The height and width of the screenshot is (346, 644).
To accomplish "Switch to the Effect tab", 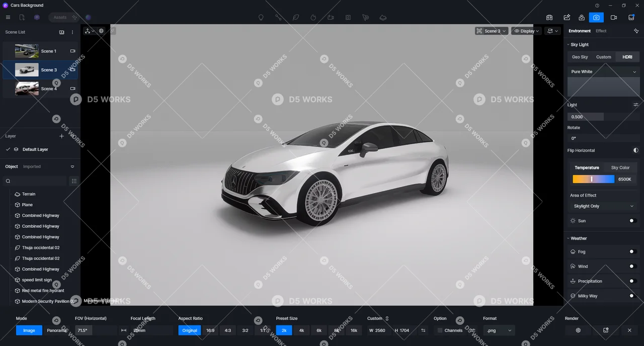I will [x=601, y=31].
